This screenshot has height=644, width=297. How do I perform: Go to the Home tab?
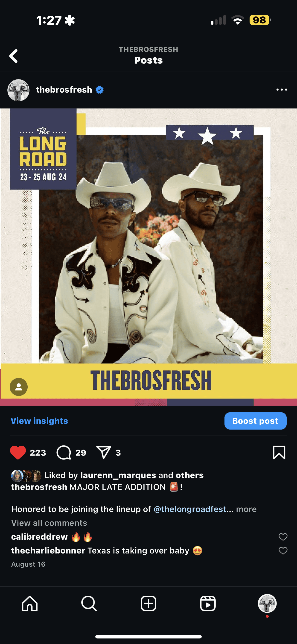30,603
